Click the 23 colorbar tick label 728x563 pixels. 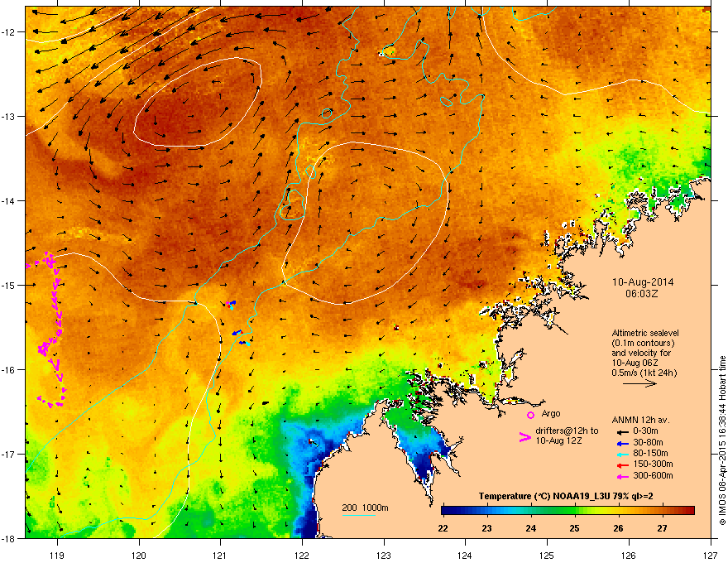486,528
